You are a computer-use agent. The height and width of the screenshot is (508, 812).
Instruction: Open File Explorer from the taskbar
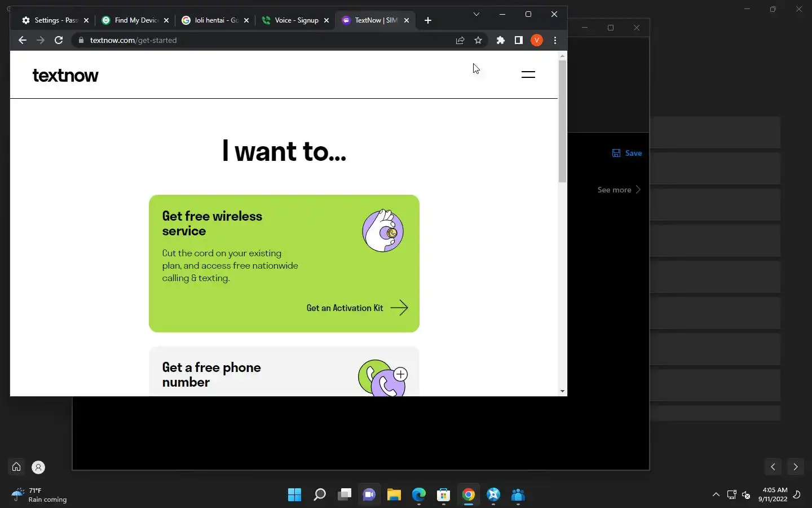click(394, 495)
